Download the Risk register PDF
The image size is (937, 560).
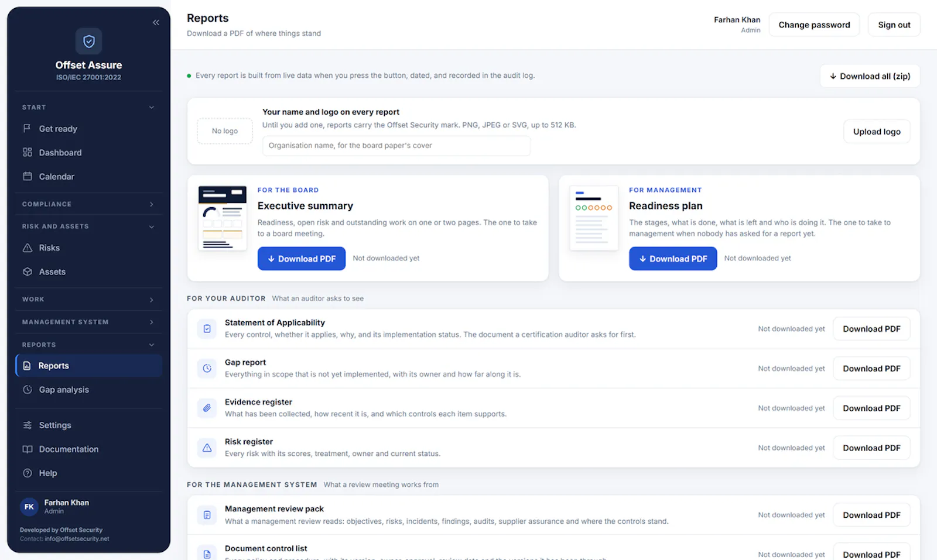click(x=871, y=448)
